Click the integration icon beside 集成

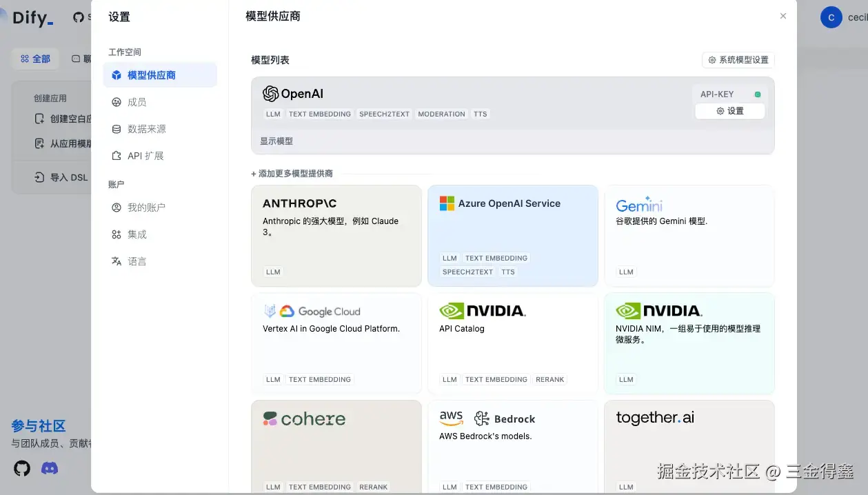coord(116,234)
